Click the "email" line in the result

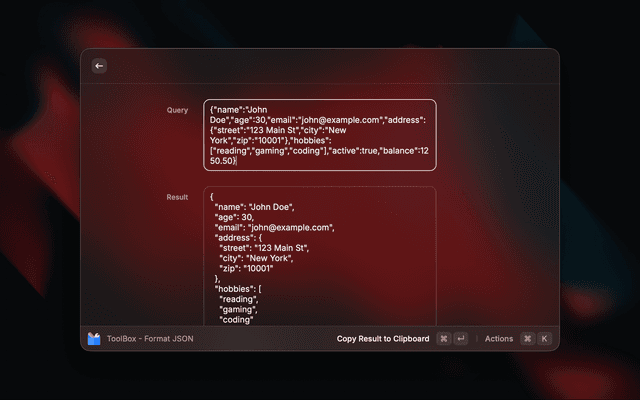273,227
